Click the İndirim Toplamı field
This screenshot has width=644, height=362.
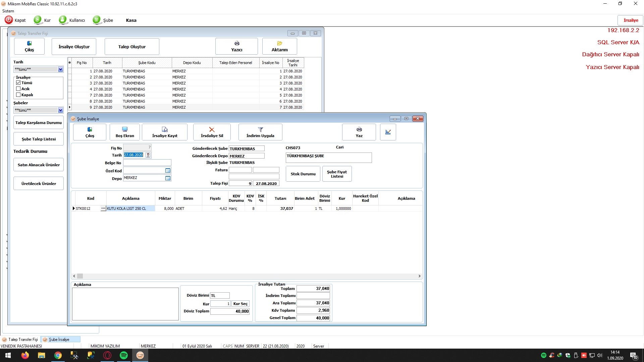pyautogui.click(x=313, y=296)
